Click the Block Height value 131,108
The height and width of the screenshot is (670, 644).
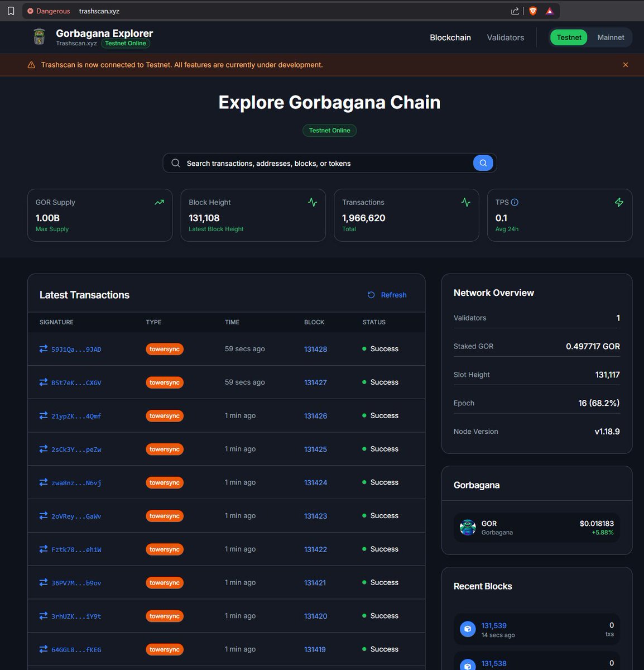pos(204,218)
